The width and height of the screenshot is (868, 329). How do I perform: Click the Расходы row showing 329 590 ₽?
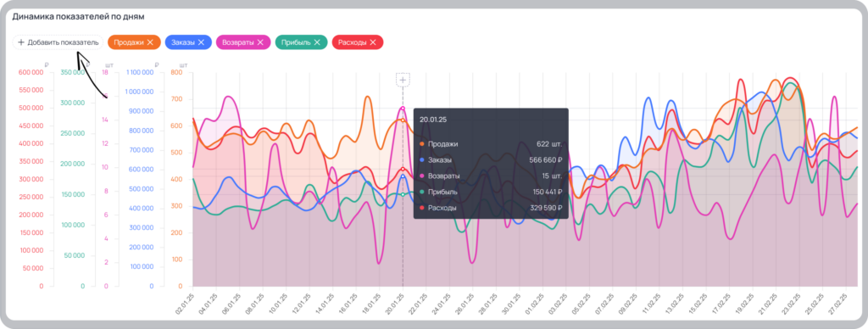pos(491,209)
